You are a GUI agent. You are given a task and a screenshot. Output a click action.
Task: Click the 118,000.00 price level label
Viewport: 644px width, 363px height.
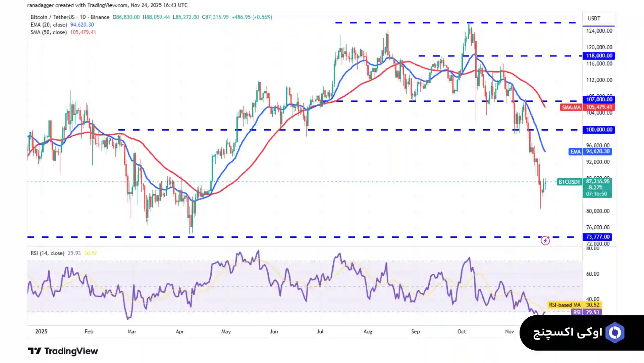click(599, 56)
